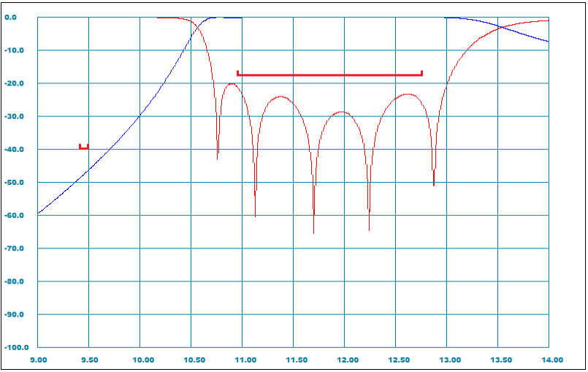Viewport: 588px width, 372px height.
Task: Click the small red bracket marker near 9.50
Action: pos(84,148)
